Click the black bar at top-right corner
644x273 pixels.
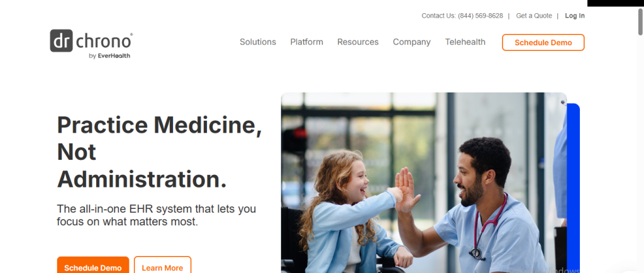[x=616, y=3]
